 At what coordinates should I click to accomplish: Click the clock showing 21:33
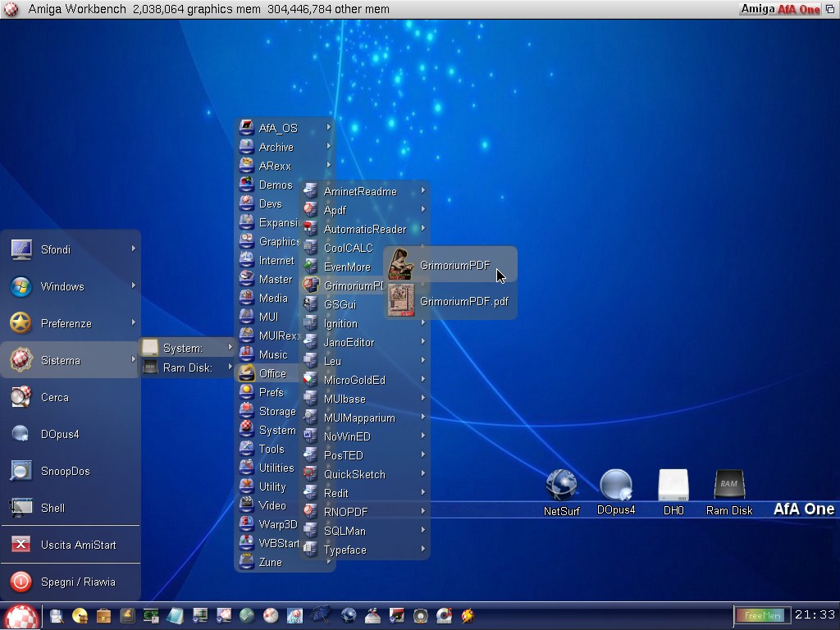tap(815, 615)
